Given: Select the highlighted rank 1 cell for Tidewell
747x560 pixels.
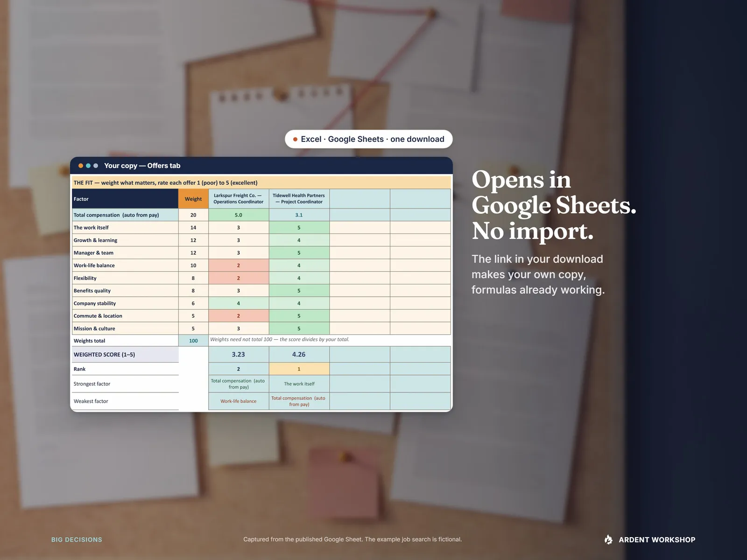Looking at the screenshot, I should pyautogui.click(x=299, y=369).
